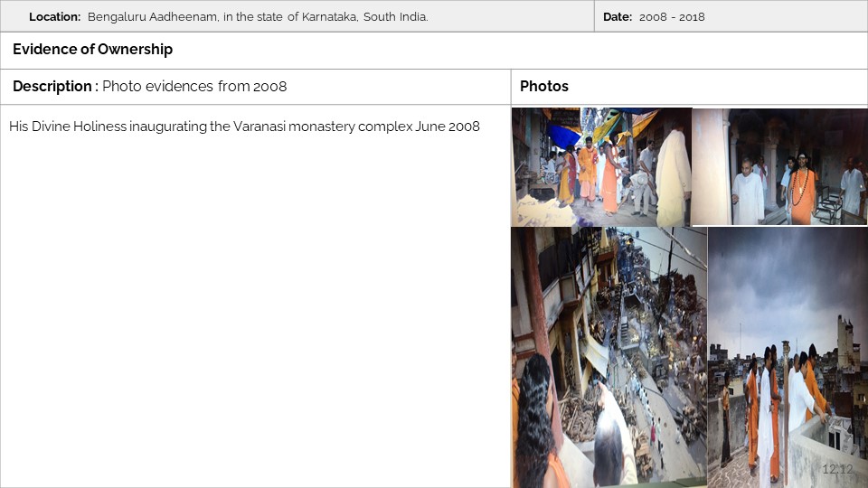Click the word Karnataka in the header
Screen dimensions: 868x488
(327, 17)
